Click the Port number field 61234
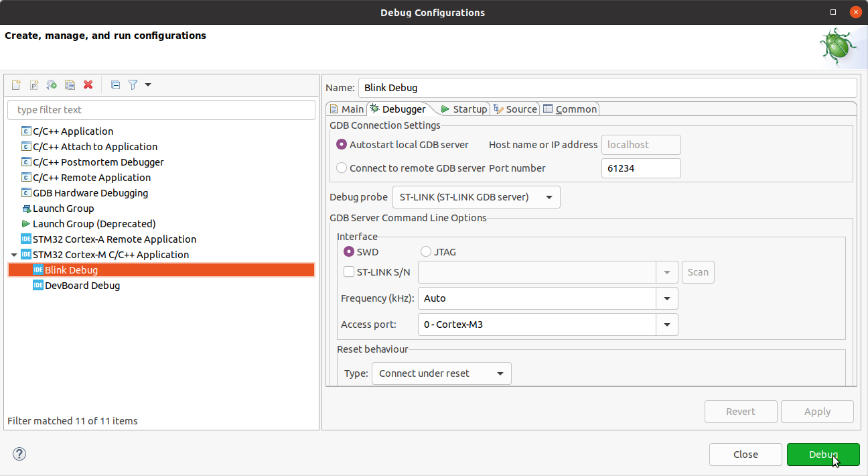Viewport: 868px width, 476px height. (641, 168)
